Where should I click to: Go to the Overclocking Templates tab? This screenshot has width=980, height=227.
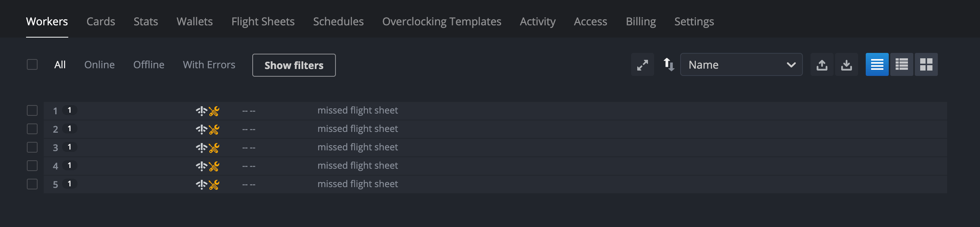[442, 21]
